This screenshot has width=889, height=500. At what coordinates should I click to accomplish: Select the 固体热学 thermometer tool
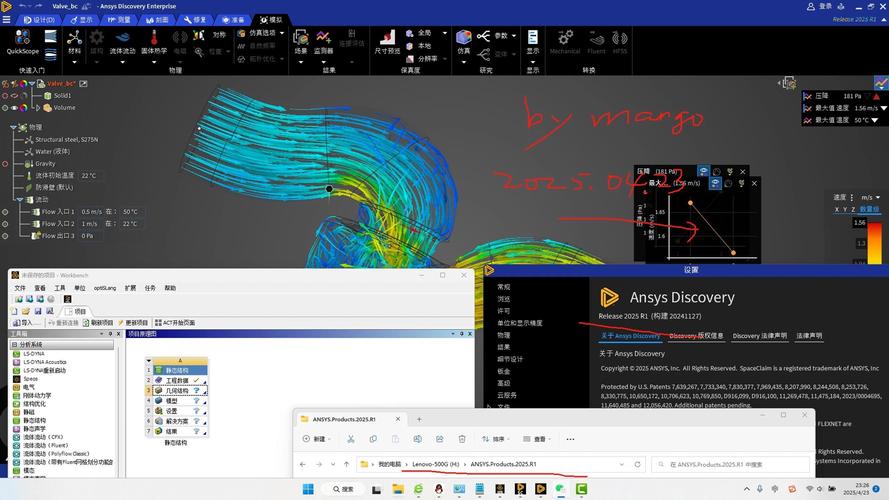154,42
